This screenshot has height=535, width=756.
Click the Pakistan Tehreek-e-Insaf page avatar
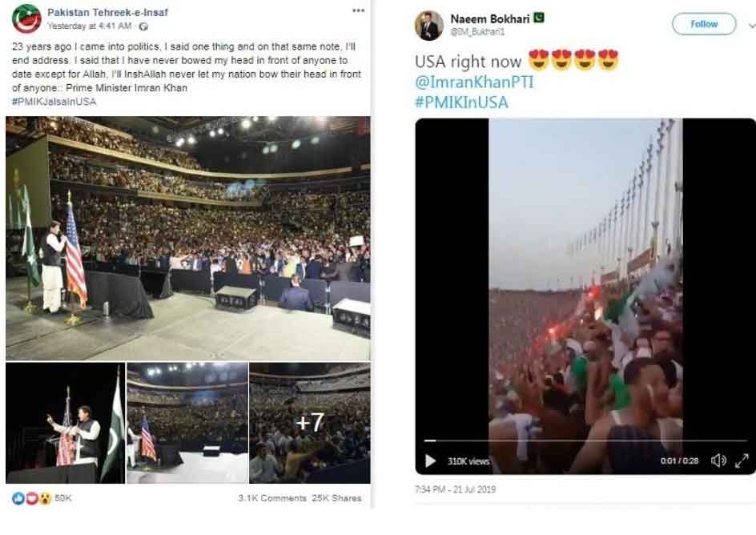pyautogui.click(x=26, y=18)
